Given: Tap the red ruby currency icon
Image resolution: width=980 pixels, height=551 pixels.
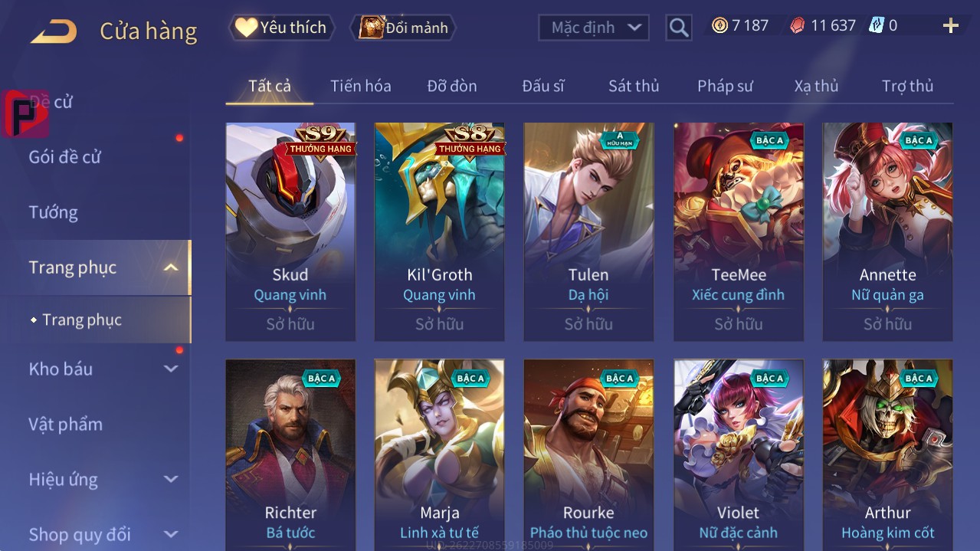Looking at the screenshot, I should tap(798, 25).
